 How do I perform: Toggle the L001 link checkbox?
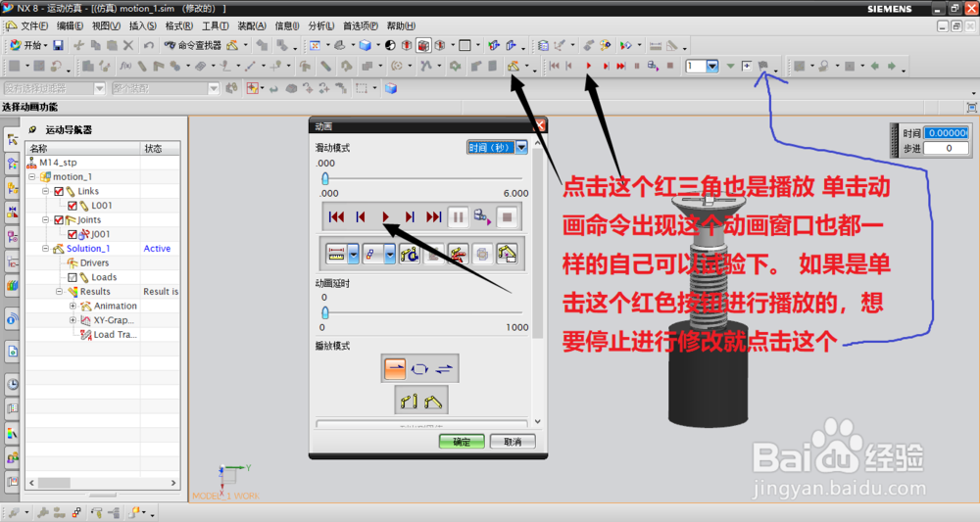(72, 206)
